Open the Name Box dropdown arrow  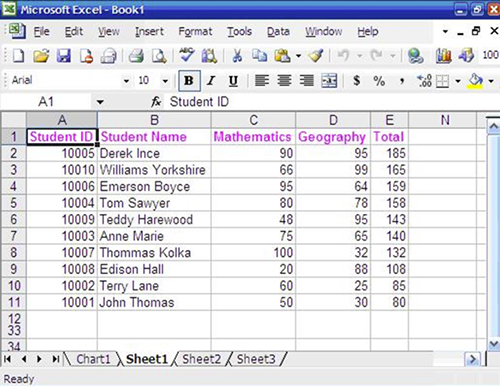point(100,102)
